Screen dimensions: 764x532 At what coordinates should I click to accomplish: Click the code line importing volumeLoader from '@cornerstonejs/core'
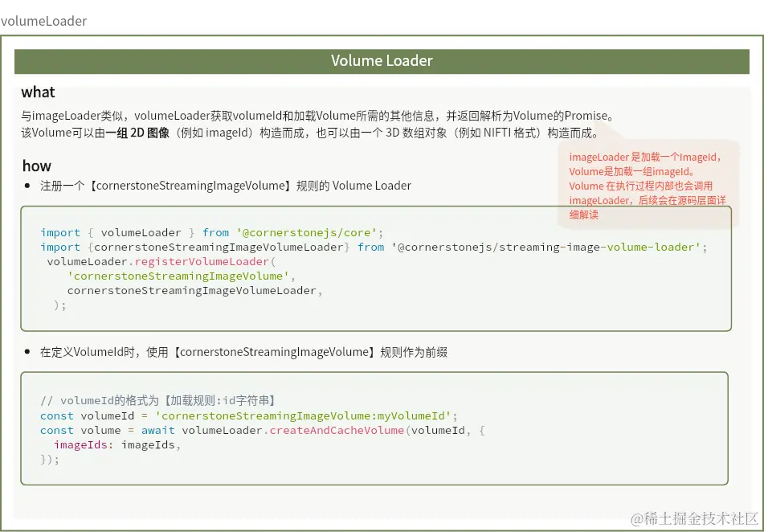pos(212,232)
